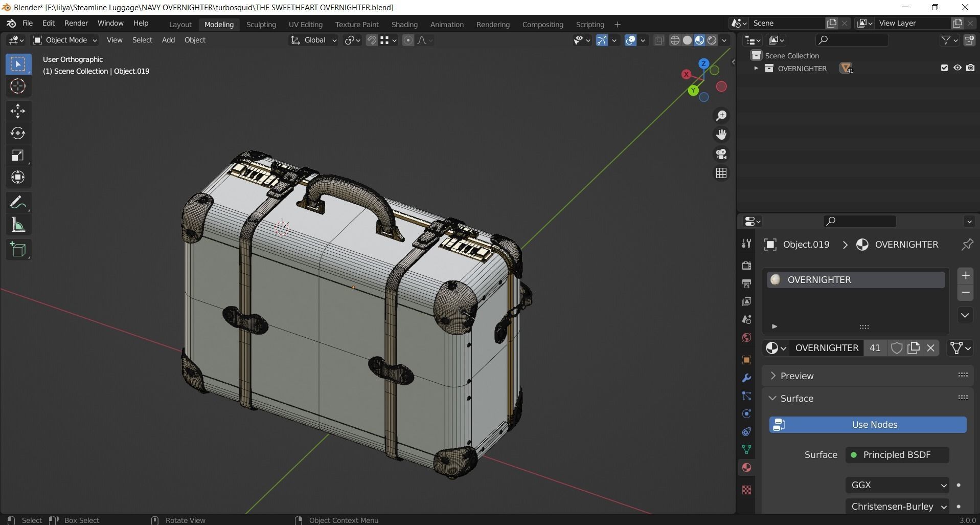980x525 pixels.
Task: Open the Physics properties tab
Action: coord(746,414)
